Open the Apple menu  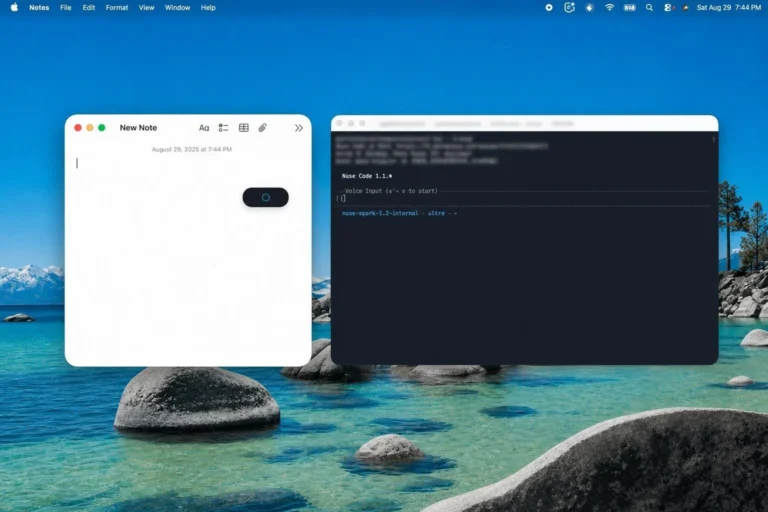(x=14, y=7)
